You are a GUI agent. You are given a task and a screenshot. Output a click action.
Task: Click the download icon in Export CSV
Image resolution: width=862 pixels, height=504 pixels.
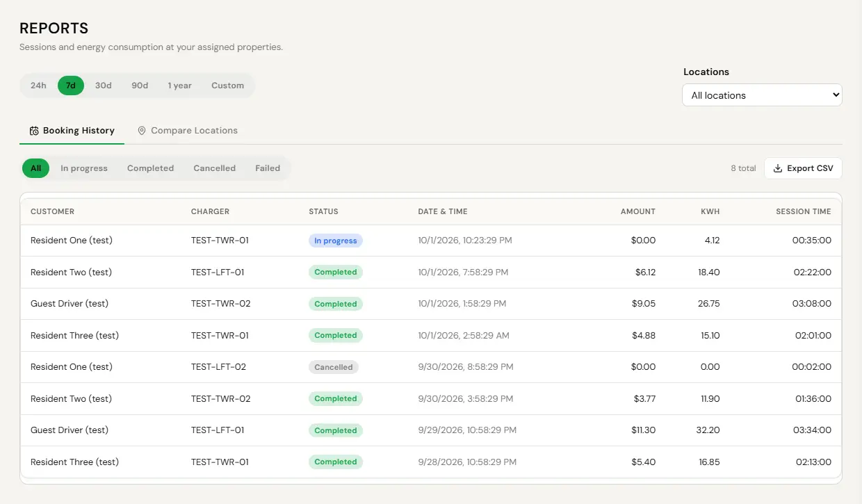click(778, 168)
